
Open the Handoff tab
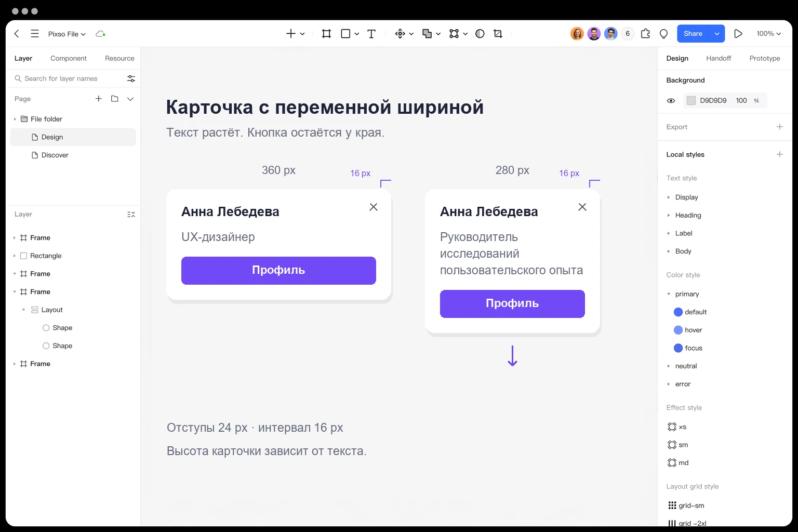[x=719, y=58]
